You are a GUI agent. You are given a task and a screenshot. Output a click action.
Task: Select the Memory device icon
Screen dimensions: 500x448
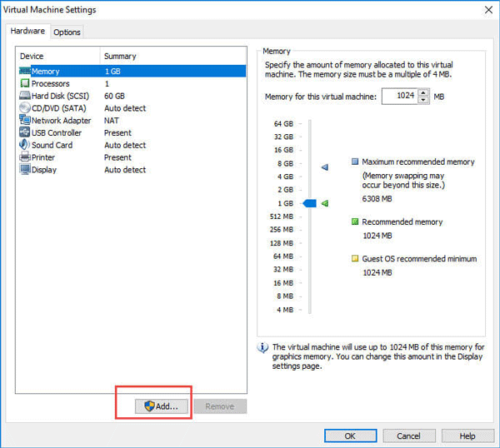[x=24, y=72]
